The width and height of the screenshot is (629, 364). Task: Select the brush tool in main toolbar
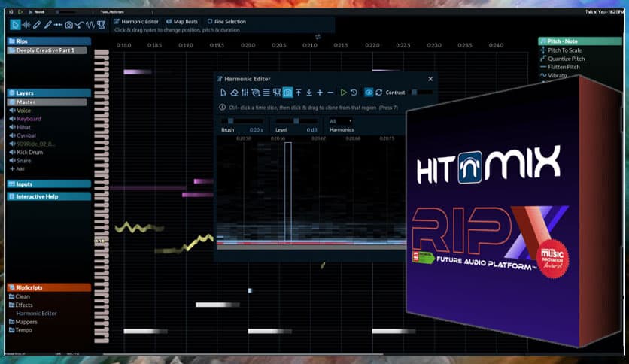47,25
